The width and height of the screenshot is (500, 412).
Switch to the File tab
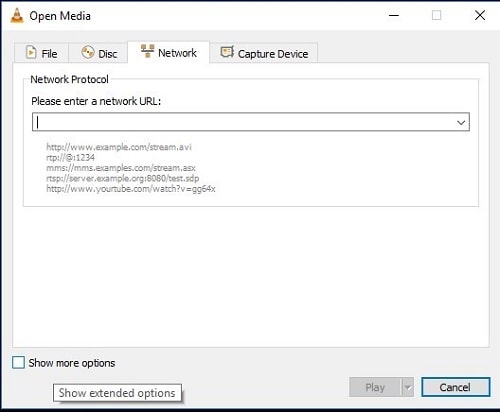click(x=41, y=53)
